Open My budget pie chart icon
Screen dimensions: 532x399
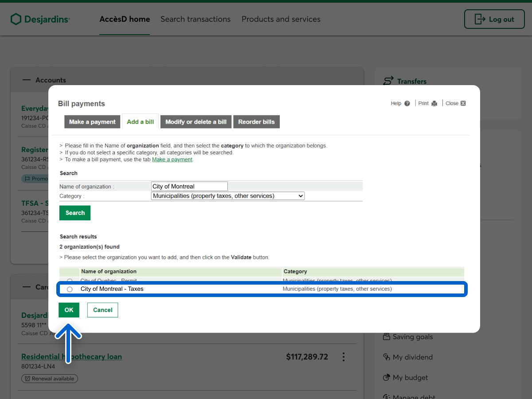pyautogui.click(x=387, y=378)
